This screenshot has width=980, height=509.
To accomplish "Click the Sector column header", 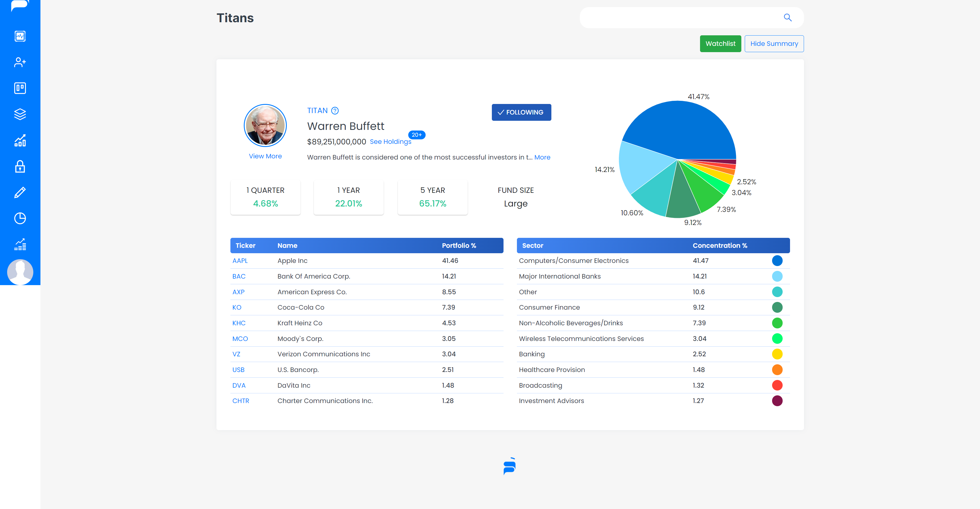I will click(x=533, y=245).
